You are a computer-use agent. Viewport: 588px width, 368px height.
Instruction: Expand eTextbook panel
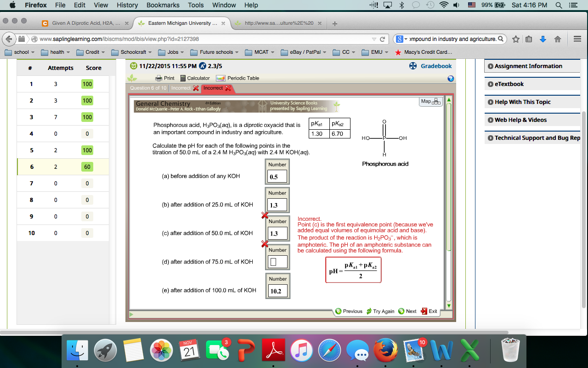[532, 84]
